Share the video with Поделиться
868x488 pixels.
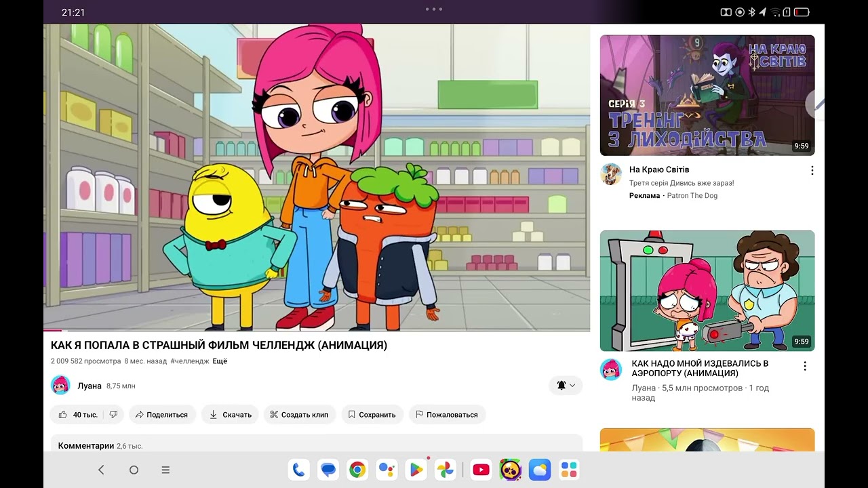(x=162, y=414)
